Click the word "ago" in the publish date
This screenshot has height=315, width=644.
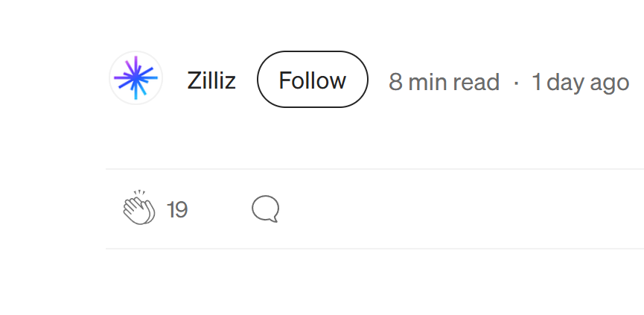(610, 82)
